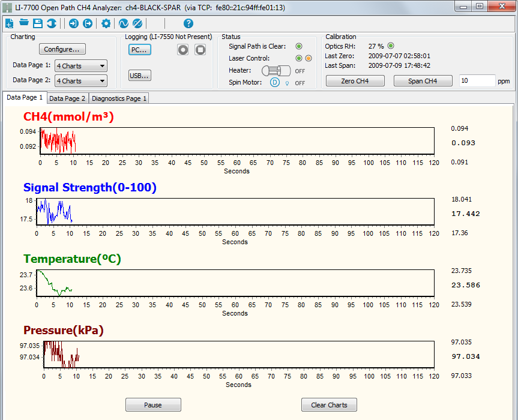Click the span ppm input field

[x=477, y=81]
